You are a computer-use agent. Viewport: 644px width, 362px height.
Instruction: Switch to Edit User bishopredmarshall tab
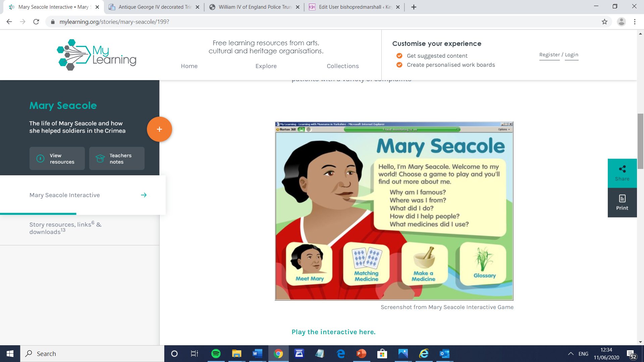355,7
